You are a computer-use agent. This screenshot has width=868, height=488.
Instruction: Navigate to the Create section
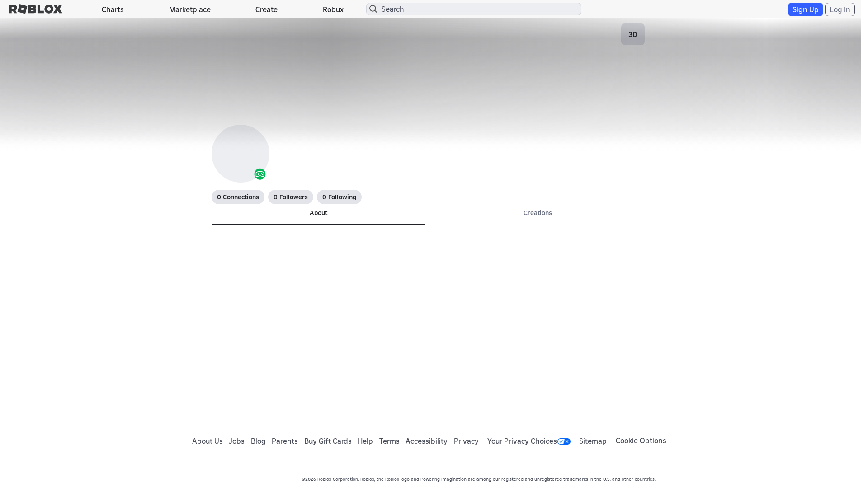pos(266,9)
